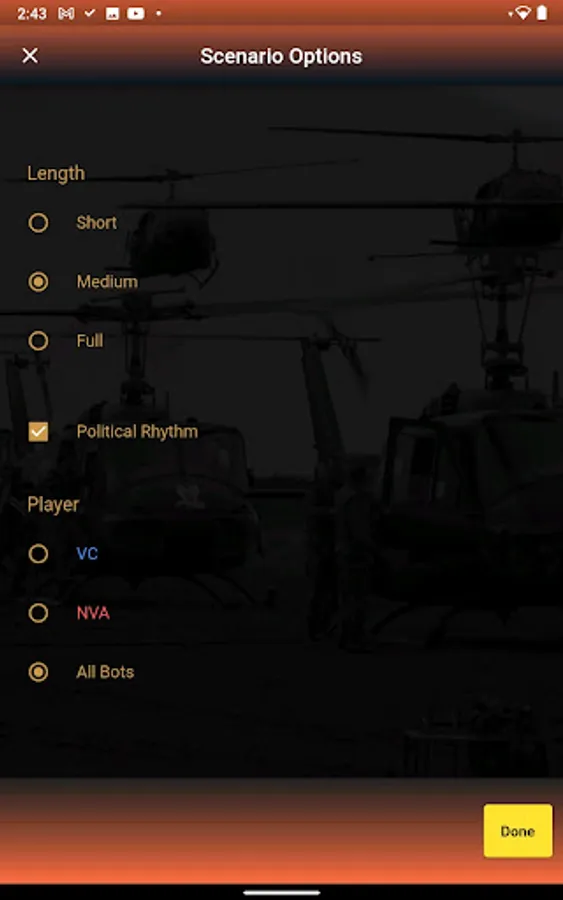The width and height of the screenshot is (563, 900).
Task: Select the Short length radio button
Action: point(38,223)
